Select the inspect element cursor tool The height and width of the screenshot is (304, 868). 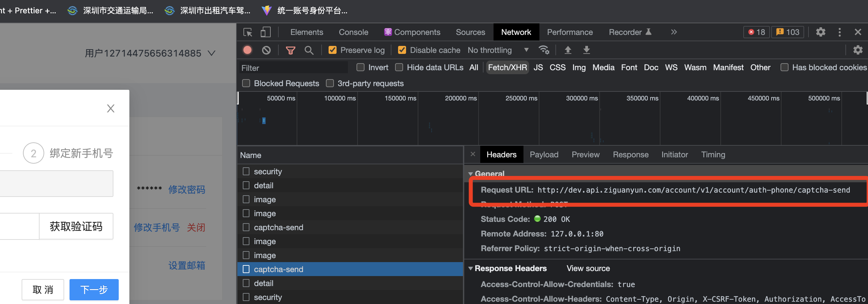(x=248, y=32)
